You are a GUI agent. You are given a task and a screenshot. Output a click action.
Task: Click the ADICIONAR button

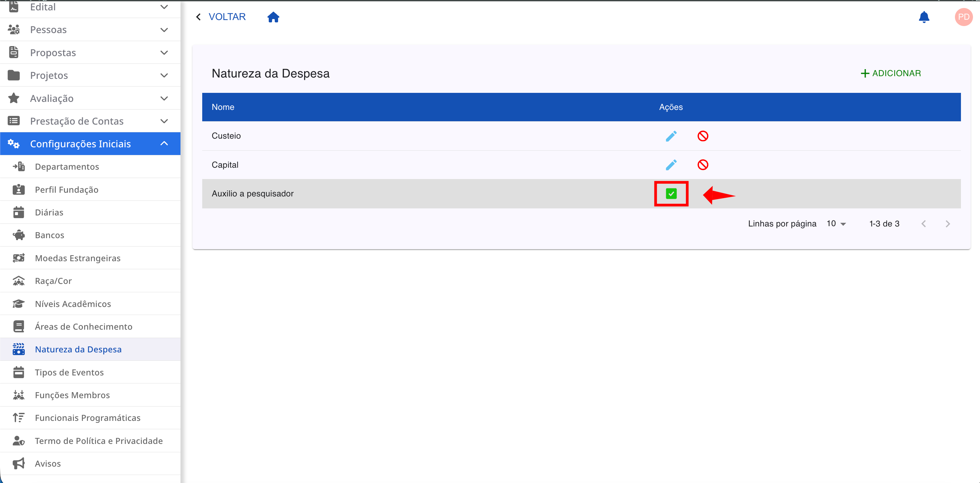[891, 73]
